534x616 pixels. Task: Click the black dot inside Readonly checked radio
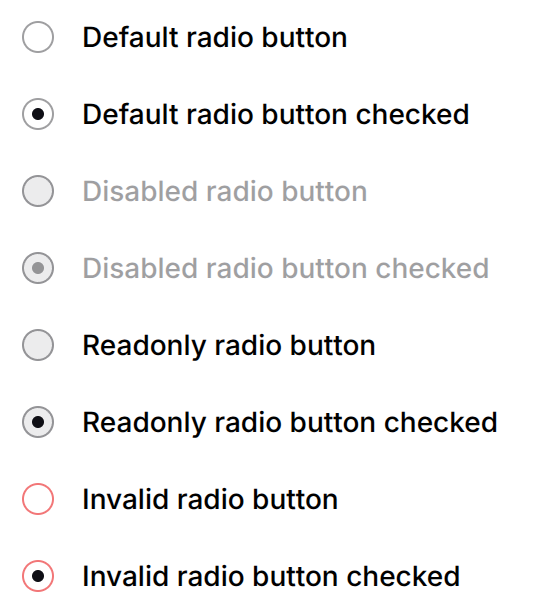coord(38,422)
